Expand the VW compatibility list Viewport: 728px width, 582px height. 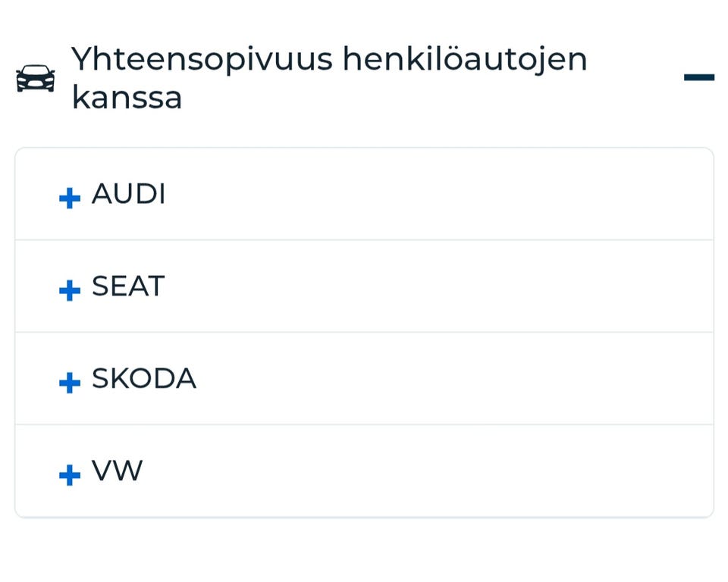pos(364,471)
